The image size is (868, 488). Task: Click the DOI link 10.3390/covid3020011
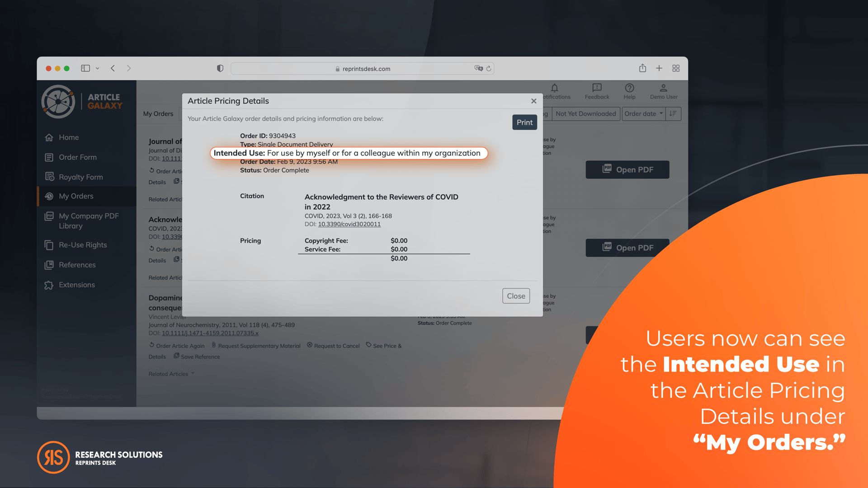[x=349, y=224]
